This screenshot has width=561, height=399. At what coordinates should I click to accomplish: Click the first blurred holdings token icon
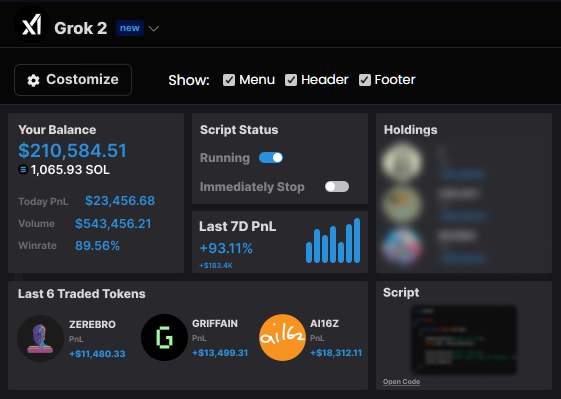point(402,162)
